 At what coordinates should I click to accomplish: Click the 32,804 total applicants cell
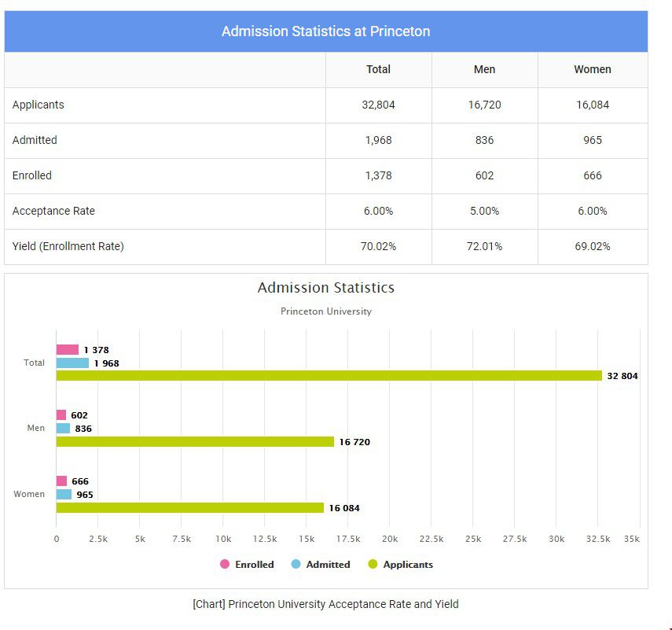pos(378,105)
